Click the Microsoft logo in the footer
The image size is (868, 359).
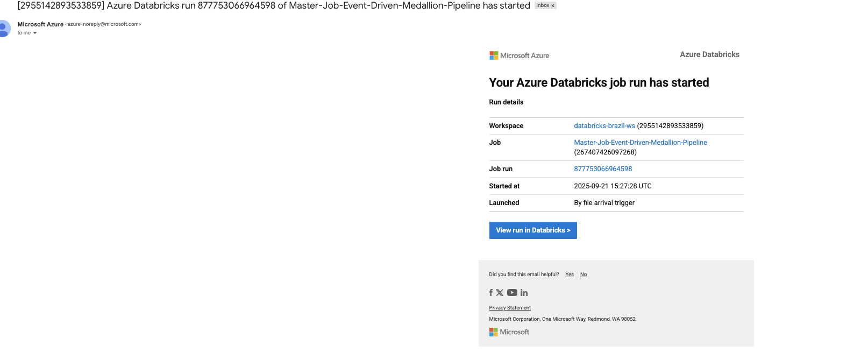click(x=509, y=332)
